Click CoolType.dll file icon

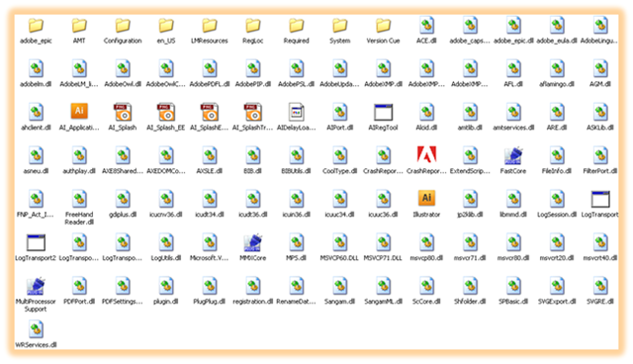tap(340, 155)
